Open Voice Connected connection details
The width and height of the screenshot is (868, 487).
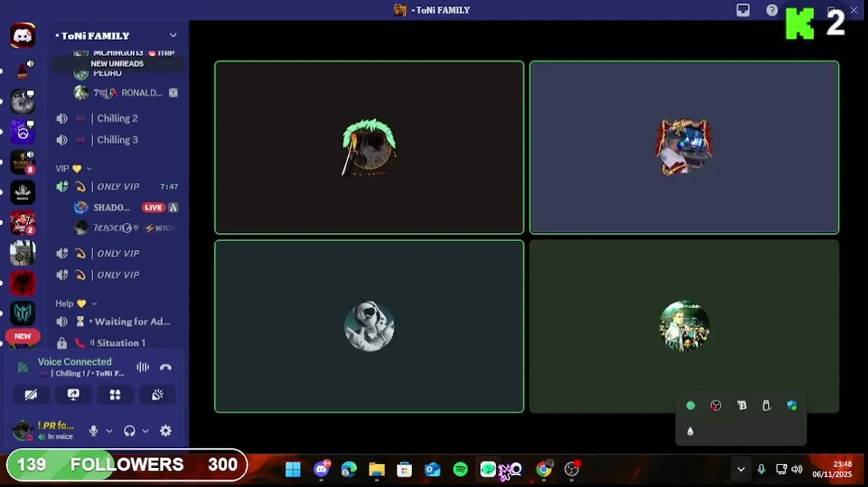click(74, 362)
